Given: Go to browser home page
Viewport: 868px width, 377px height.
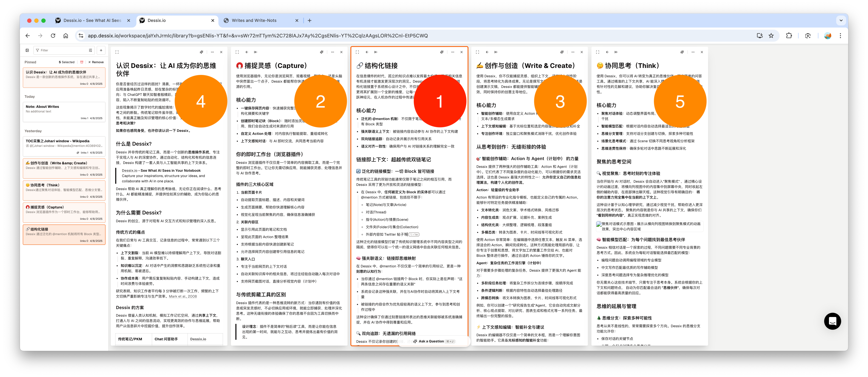Looking at the screenshot, I should point(66,36).
